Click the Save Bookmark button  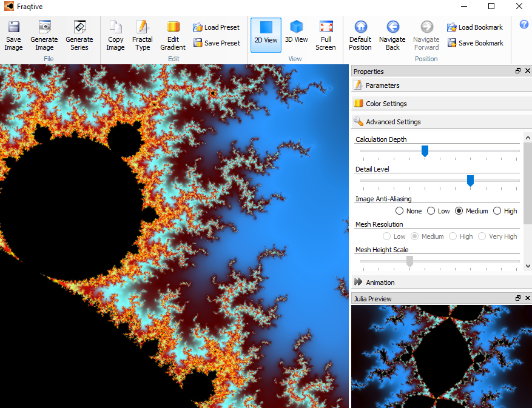tap(475, 43)
